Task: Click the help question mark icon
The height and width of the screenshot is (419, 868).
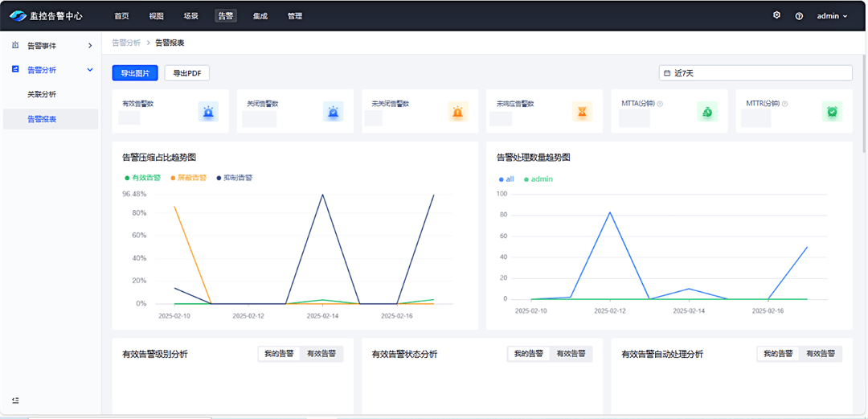Action: tap(799, 16)
